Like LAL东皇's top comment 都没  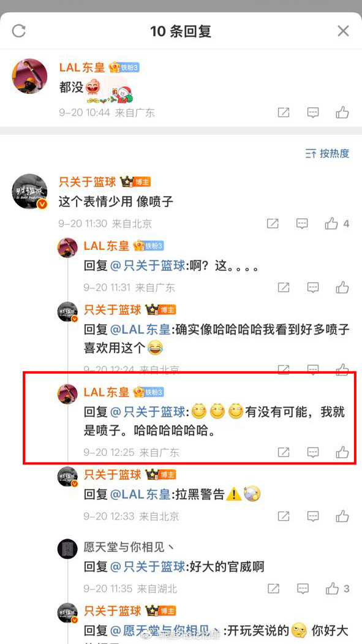coord(342,112)
